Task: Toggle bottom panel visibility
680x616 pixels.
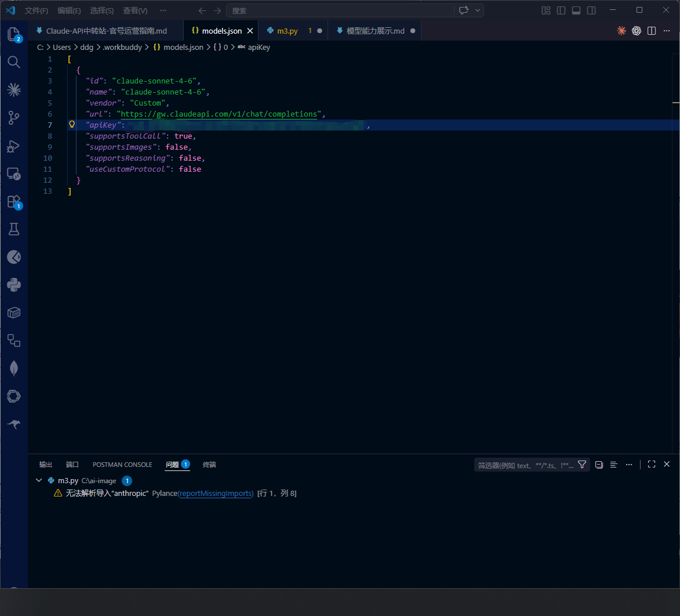Action: tap(576, 10)
